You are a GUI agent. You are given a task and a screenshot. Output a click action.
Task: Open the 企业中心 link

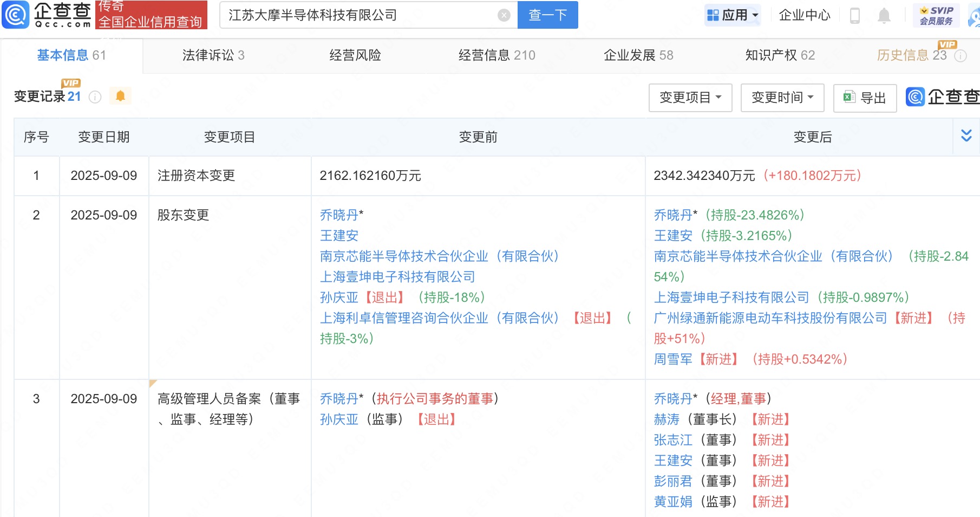click(x=804, y=15)
